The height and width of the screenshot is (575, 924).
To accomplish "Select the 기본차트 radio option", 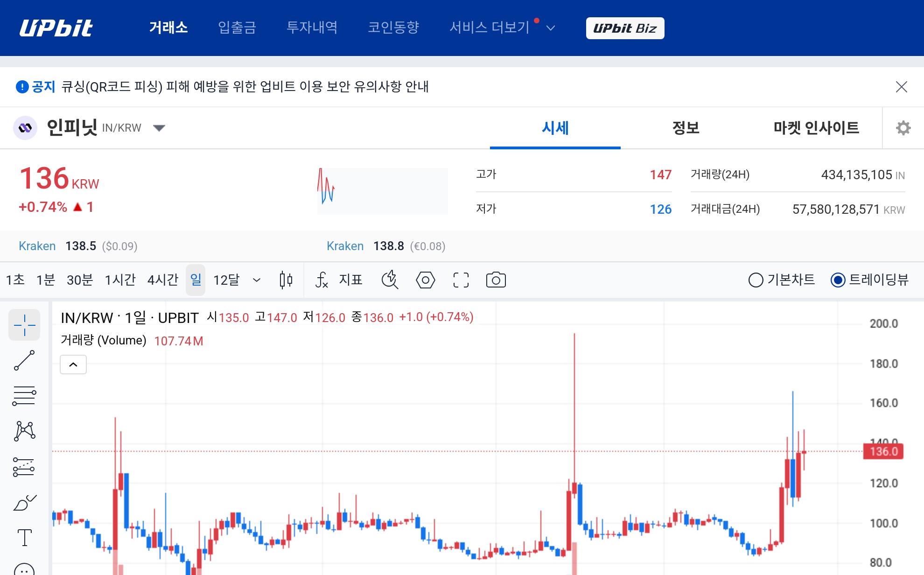I will click(x=782, y=280).
